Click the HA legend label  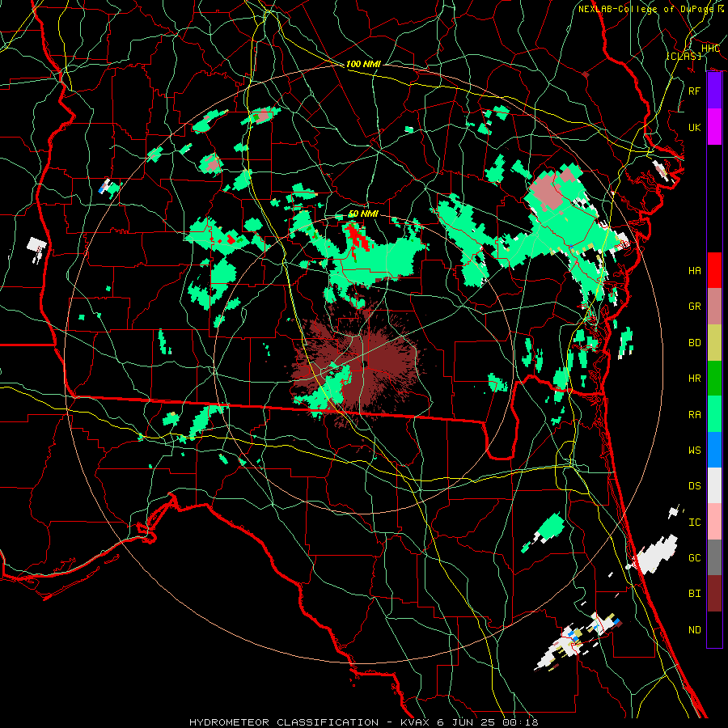694,270
